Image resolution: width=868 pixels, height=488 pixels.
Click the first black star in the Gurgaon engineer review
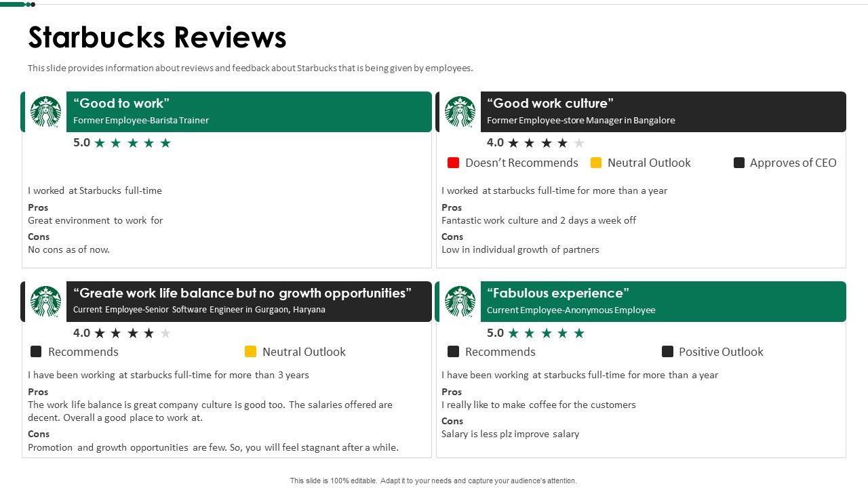click(x=100, y=333)
